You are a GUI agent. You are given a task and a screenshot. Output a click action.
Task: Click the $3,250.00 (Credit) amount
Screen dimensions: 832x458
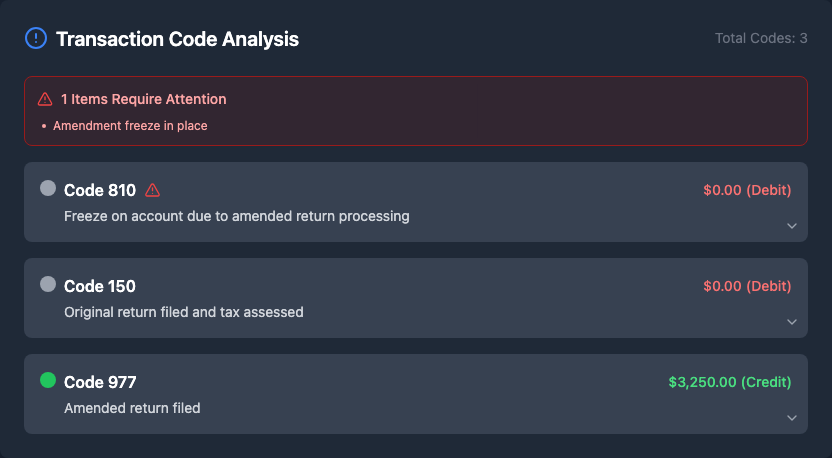tap(729, 382)
